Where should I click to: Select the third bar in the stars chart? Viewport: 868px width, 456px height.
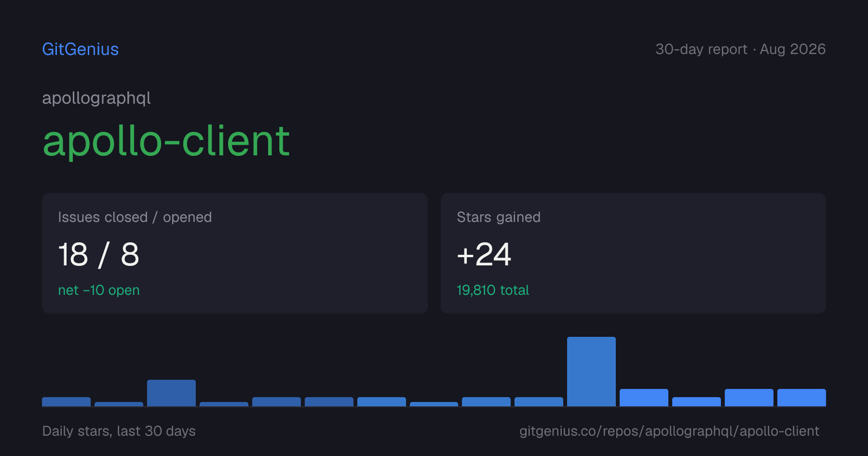pos(171,393)
